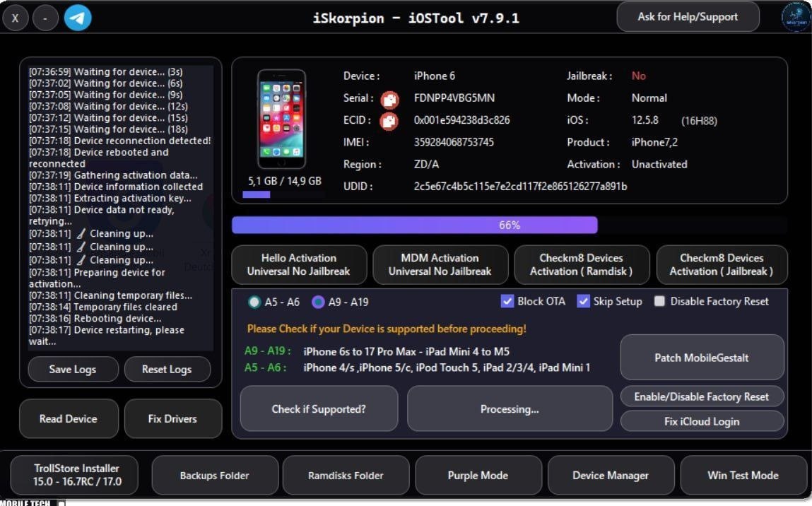The image size is (812, 506).
Task: Close the iOSTool window with the X button
Action: [x=16, y=18]
